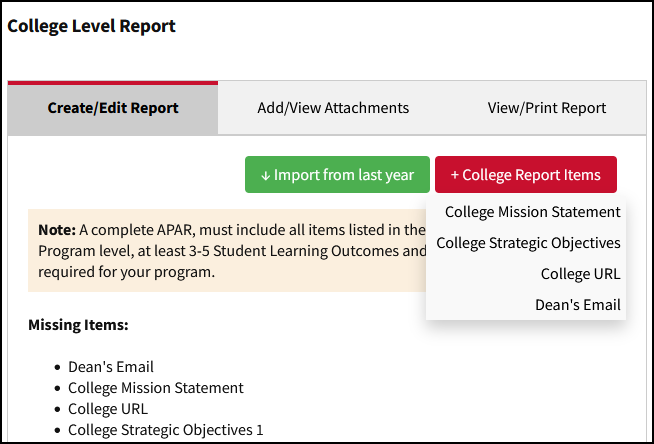Click the Missing Items heading
Viewport: 654px width, 444px height.
tap(78, 325)
